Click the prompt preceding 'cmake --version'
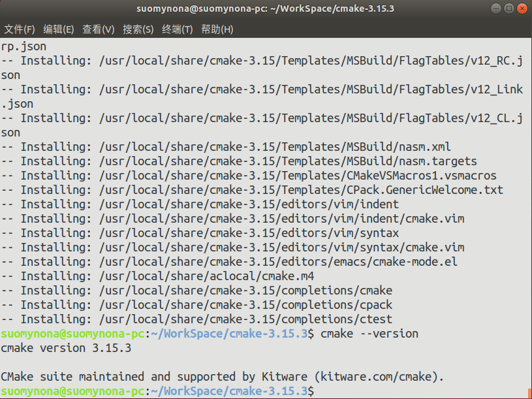 157,334
